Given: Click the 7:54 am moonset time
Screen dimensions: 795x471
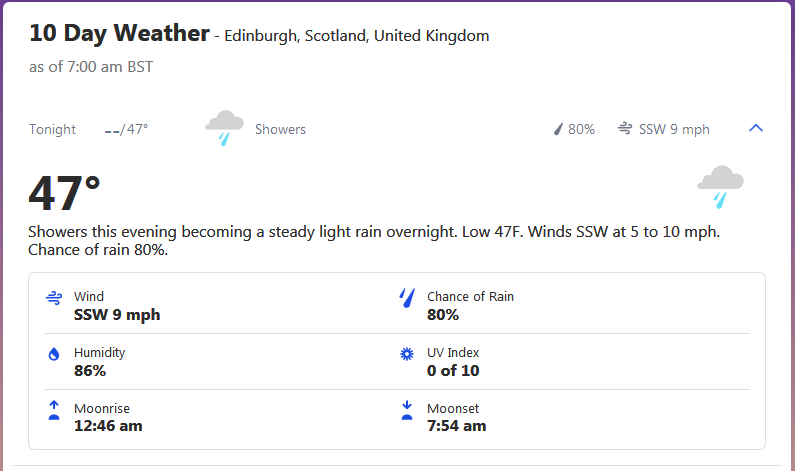Looking at the screenshot, I should (456, 426).
